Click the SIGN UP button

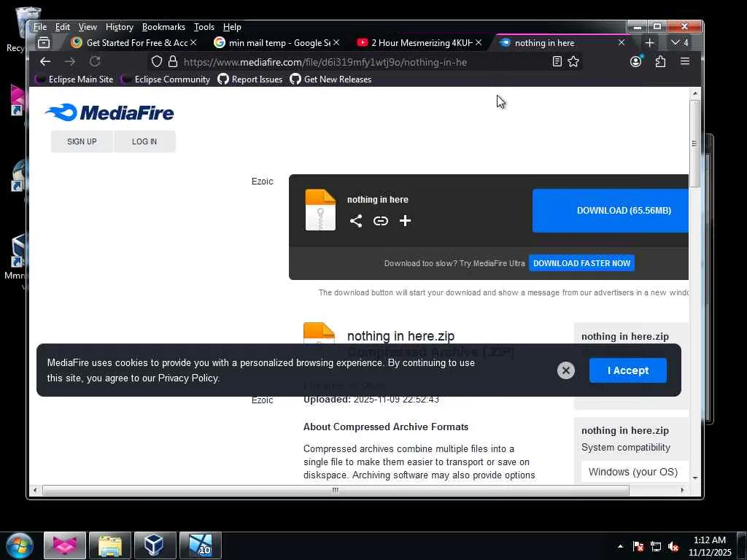click(x=82, y=141)
